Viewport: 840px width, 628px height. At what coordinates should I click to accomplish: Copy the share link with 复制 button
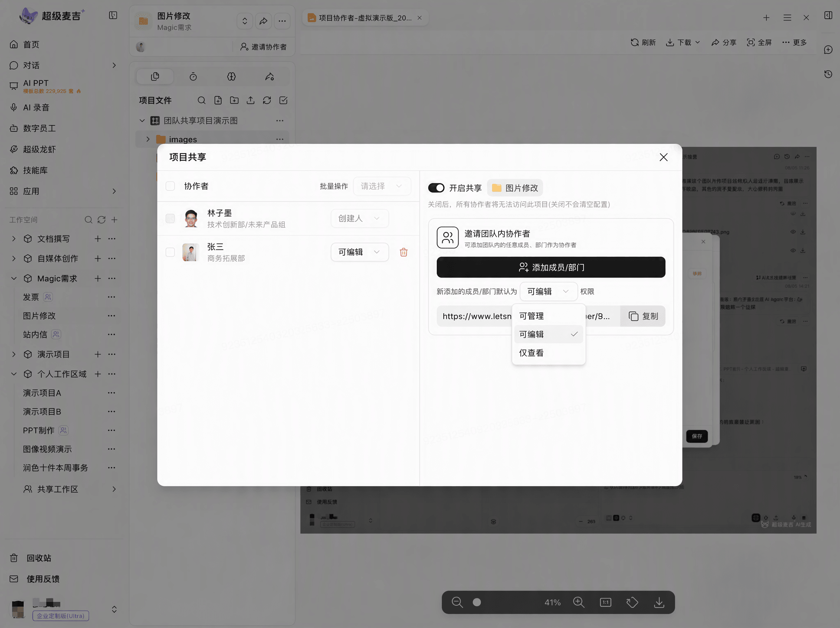[643, 316]
